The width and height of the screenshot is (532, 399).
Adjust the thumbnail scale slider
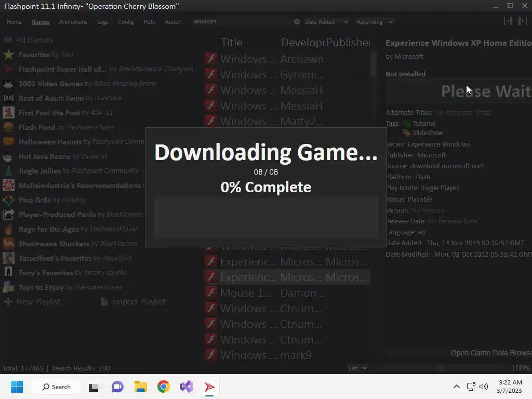point(441,368)
